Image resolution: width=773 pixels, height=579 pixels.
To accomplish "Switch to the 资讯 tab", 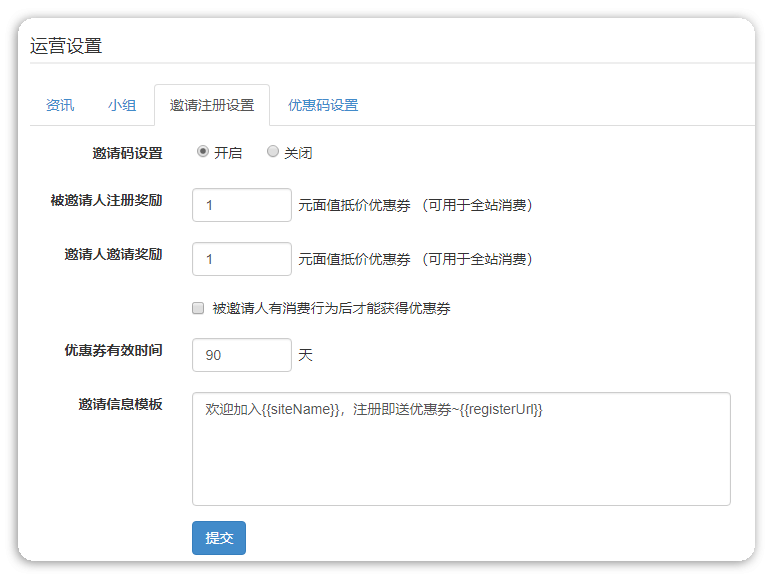I will [60, 105].
